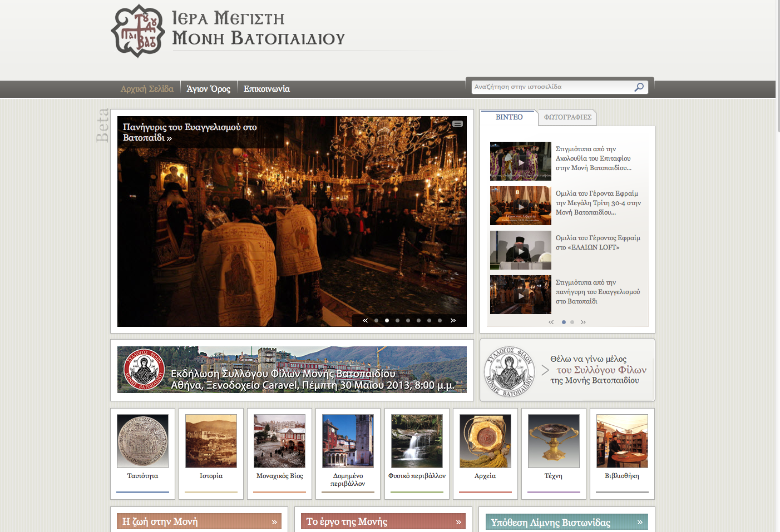The width and height of the screenshot is (780, 532).
Task: Open the Επικοινωνία page link
Action: pyautogui.click(x=266, y=89)
